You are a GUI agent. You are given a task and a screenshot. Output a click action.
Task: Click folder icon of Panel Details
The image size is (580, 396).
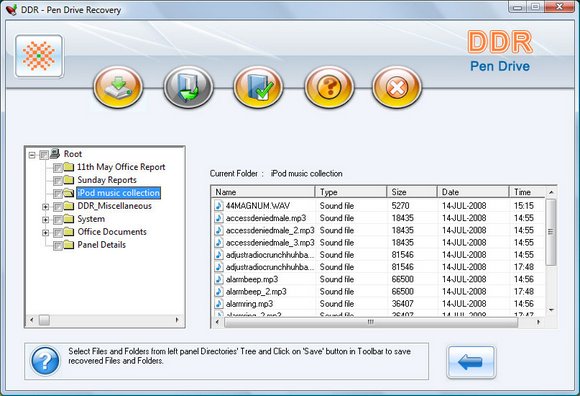point(69,244)
